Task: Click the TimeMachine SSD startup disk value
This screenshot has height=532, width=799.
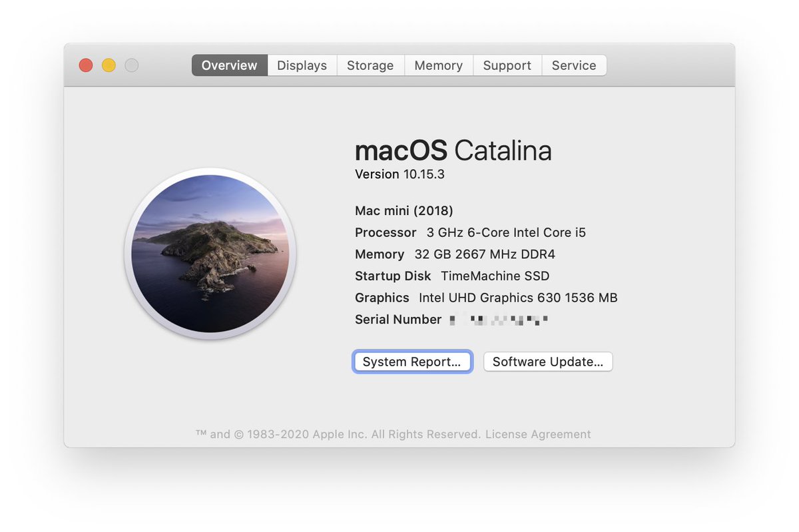Action: tap(495, 276)
